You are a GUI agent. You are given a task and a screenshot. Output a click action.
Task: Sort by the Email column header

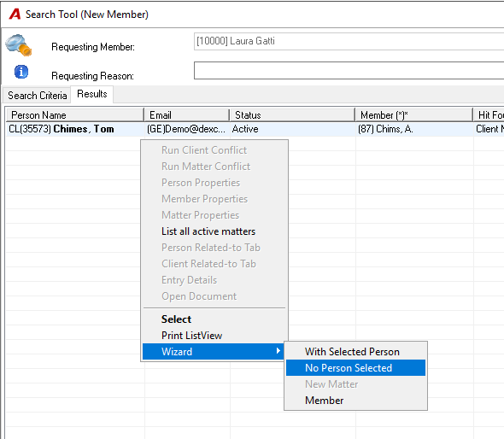(x=187, y=115)
